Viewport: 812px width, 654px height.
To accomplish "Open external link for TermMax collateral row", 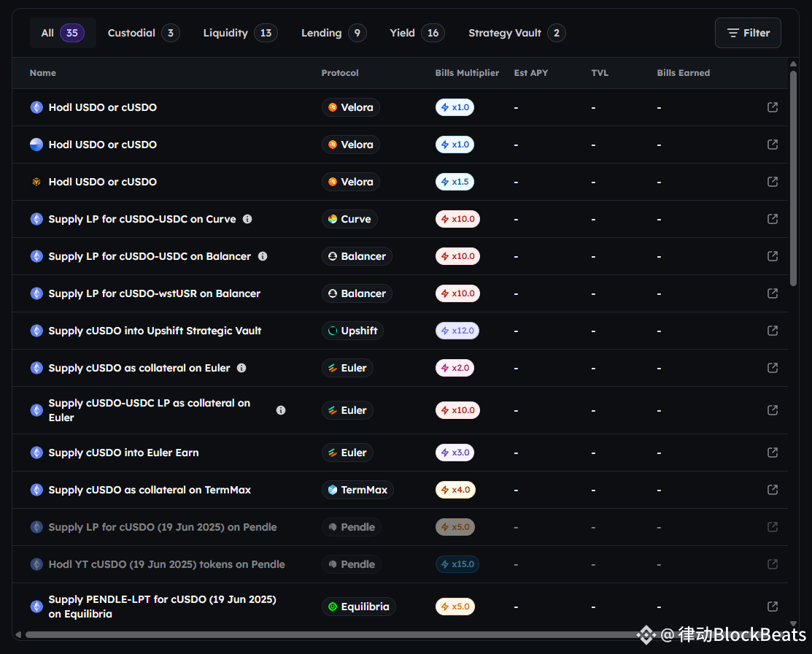I will 772,490.
